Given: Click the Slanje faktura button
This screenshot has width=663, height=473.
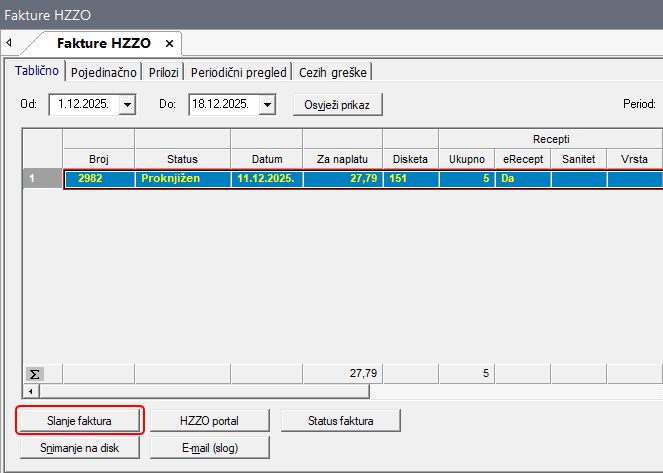Looking at the screenshot, I should (x=79, y=420).
